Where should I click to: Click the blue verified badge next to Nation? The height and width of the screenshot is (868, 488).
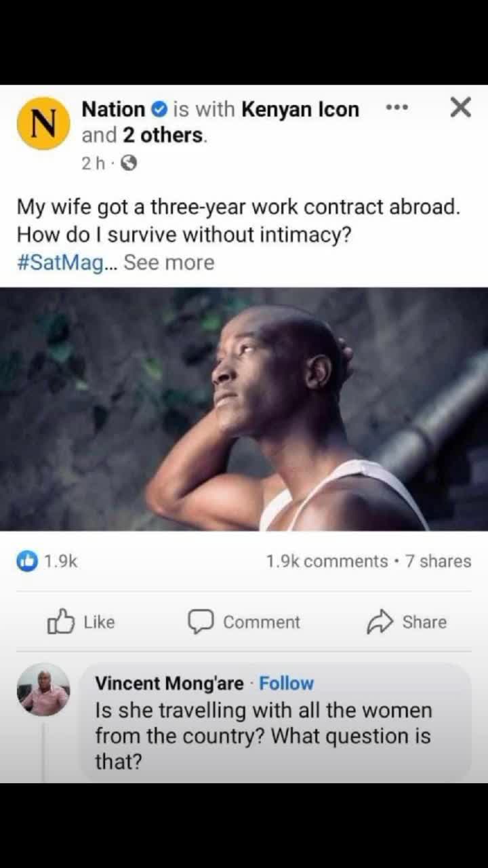coord(159,109)
